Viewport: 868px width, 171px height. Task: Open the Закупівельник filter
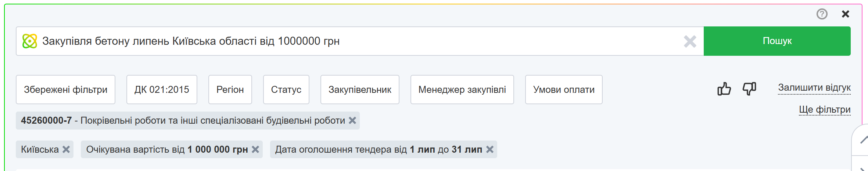(x=360, y=90)
